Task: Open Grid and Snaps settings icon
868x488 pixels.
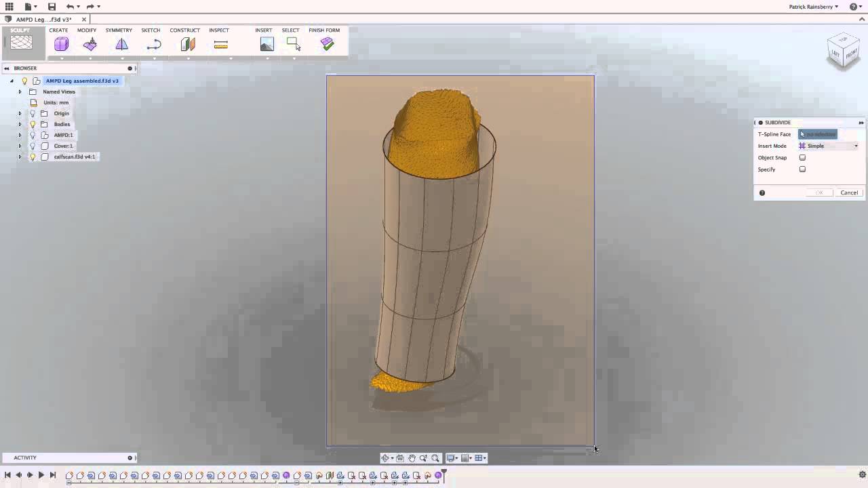Action: [x=466, y=458]
